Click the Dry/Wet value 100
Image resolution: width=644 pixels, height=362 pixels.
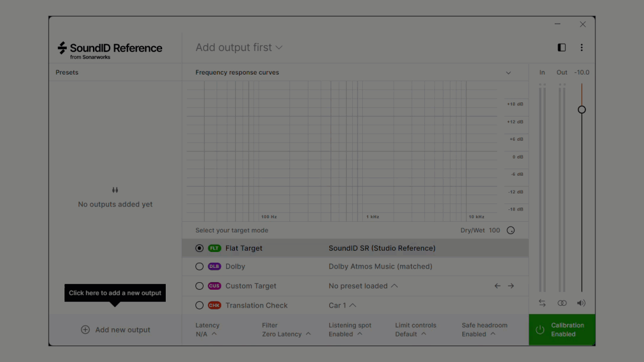click(x=494, y=230)
